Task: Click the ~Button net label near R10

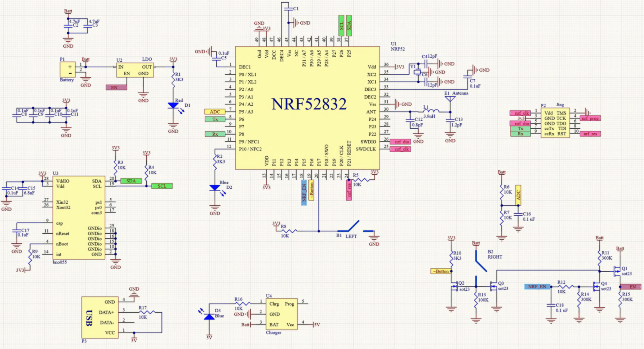Action: (440, 271)
